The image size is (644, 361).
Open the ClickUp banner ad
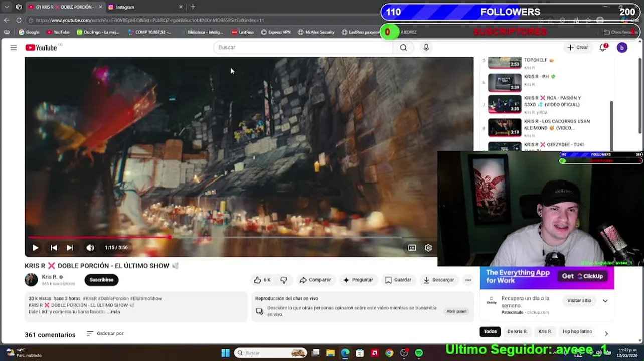[547, 277]
